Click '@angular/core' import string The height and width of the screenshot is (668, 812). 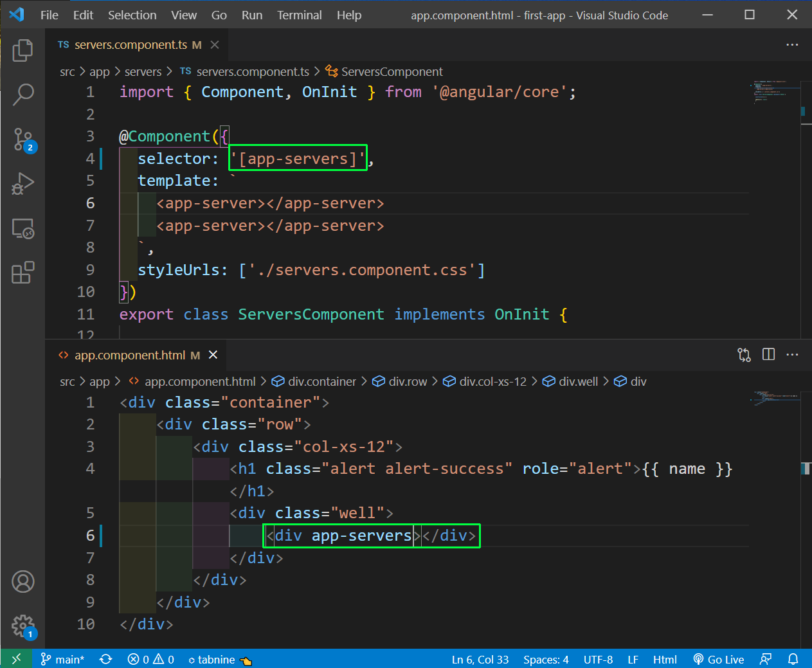(x=499, y=92)
